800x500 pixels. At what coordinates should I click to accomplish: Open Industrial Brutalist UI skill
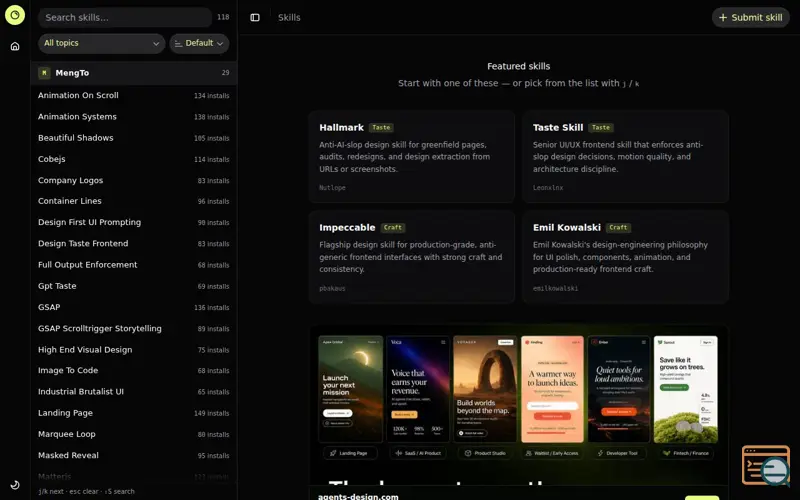coord(134,392)
